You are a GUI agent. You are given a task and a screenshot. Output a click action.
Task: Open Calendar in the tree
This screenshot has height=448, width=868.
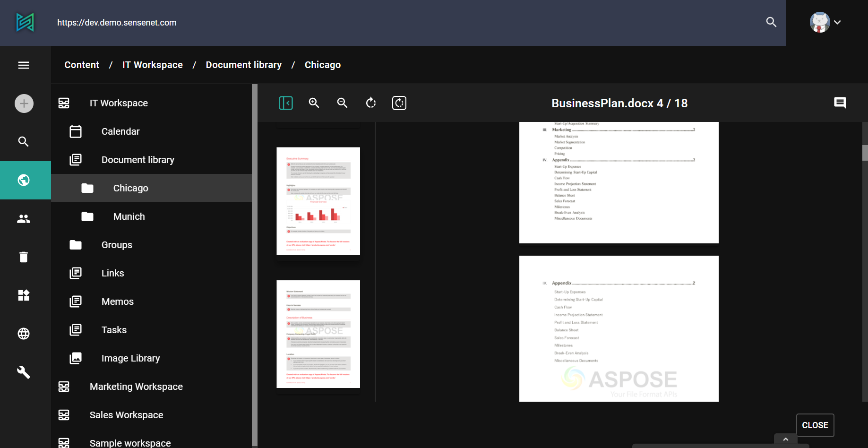coord(151,131)
